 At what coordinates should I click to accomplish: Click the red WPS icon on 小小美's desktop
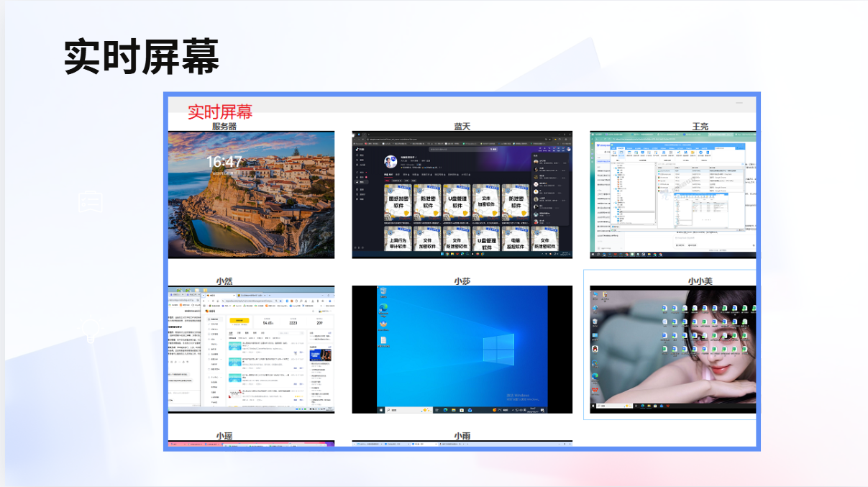pos(595,390)
